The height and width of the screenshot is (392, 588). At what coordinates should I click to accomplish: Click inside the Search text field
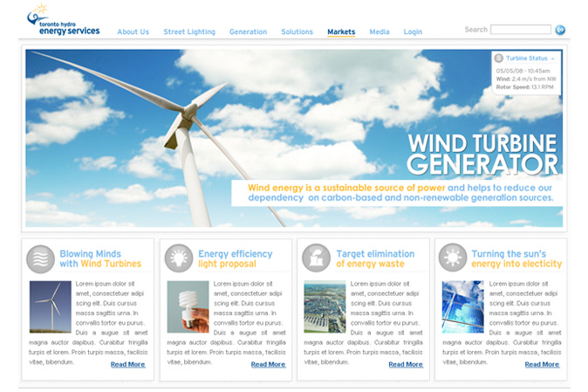click(x=520, y=30)
